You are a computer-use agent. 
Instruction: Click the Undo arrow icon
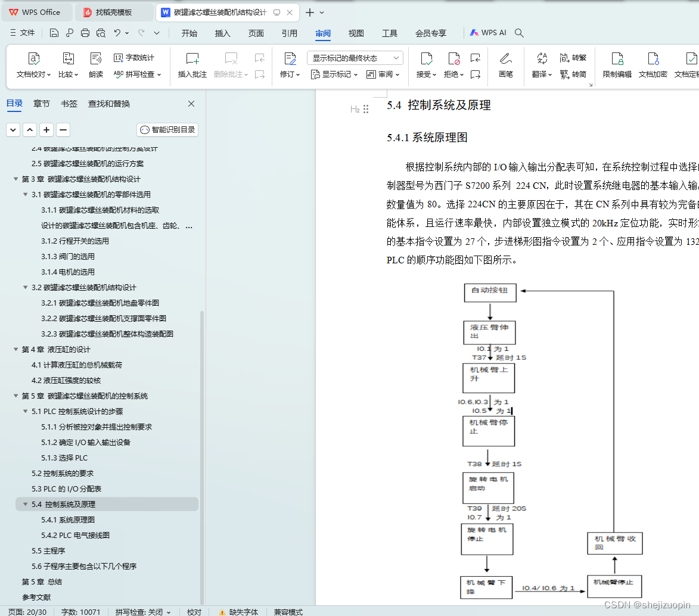[117, 33]
